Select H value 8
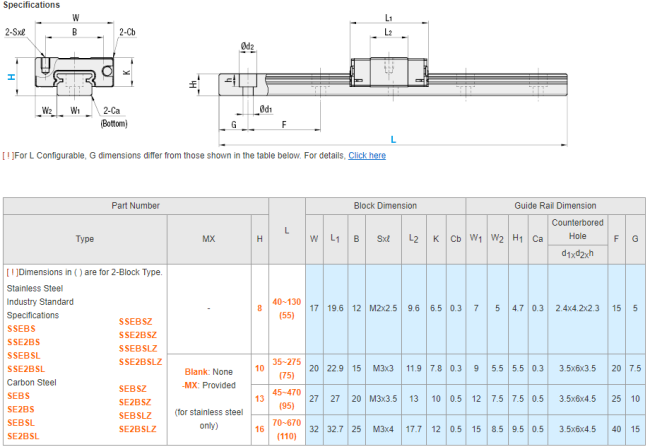The image size is (650, 447). 260,308
